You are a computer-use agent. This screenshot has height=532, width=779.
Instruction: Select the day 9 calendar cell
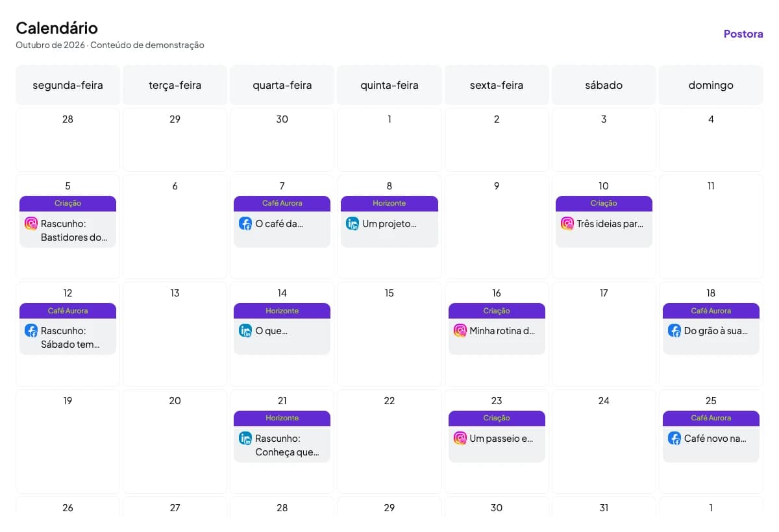tap(497, 226)
